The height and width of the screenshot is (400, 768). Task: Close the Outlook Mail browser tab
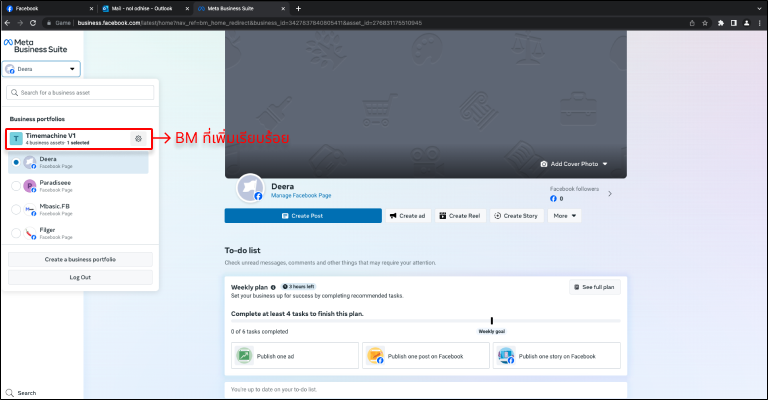point(187,8)
